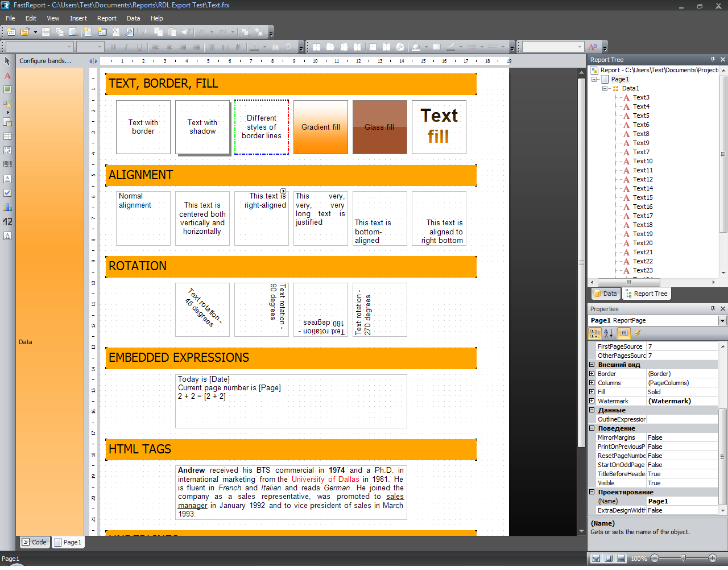Image resolution: width=728 pixels, height=570 pixels.
Task: Open a report file
Action: pyautogui.click(x=24, y=32)
